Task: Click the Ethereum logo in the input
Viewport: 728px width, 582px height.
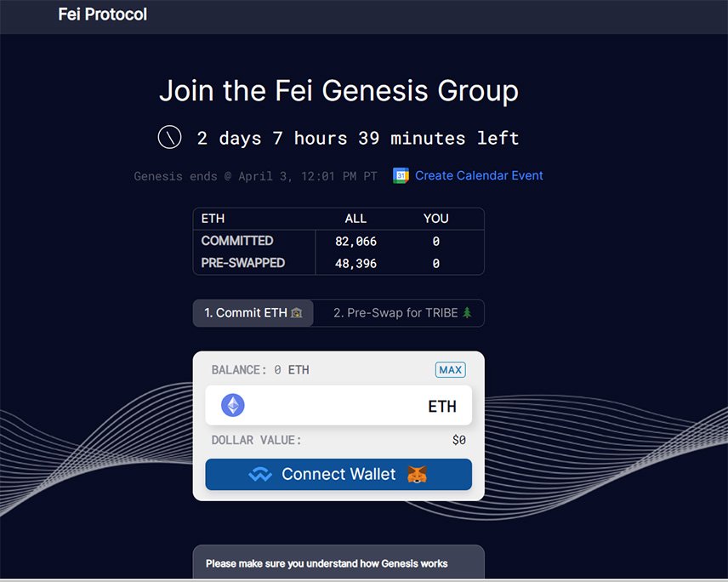Action: pos(233,405)
